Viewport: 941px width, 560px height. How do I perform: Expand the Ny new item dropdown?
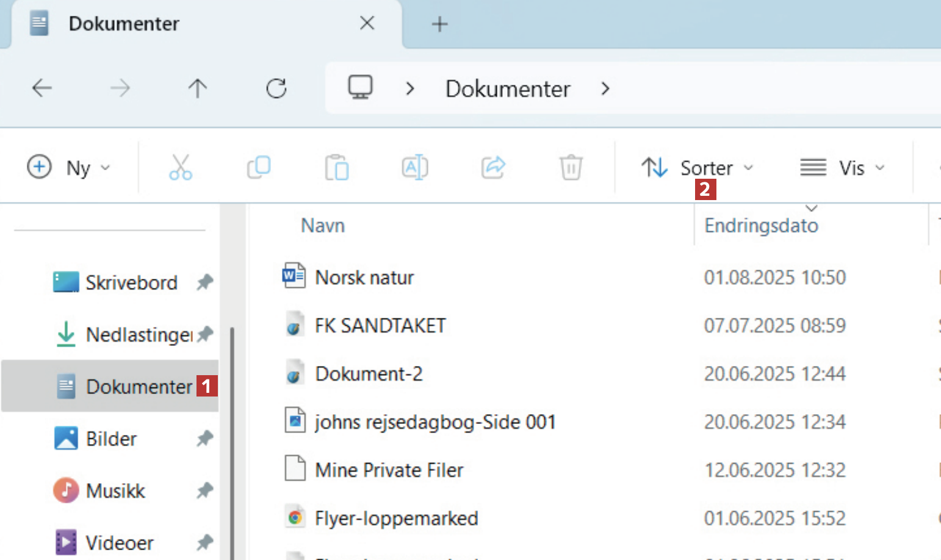pos(68,167)
